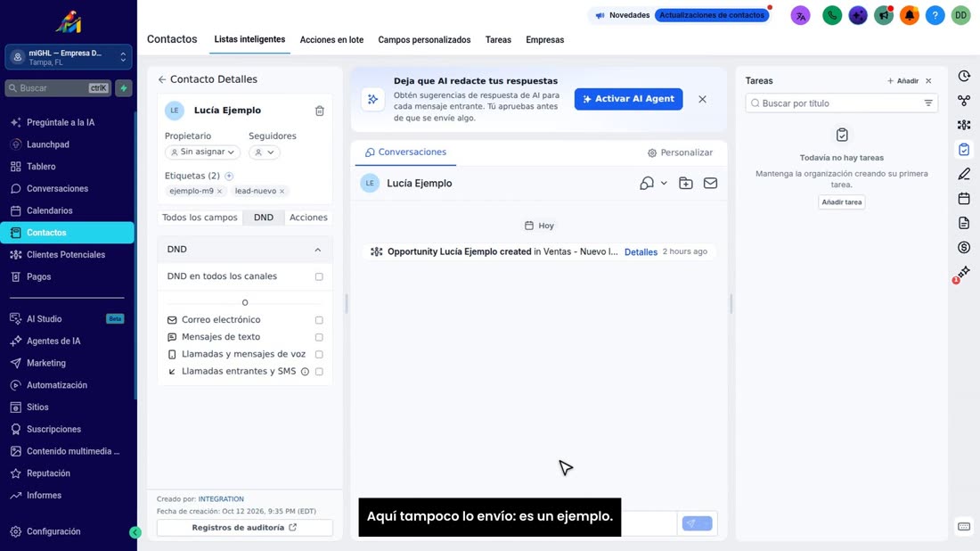Open the DD user avatar menu
Image resolution: width=980 pixels, height=551 pixels.
[x=960, y=16]
